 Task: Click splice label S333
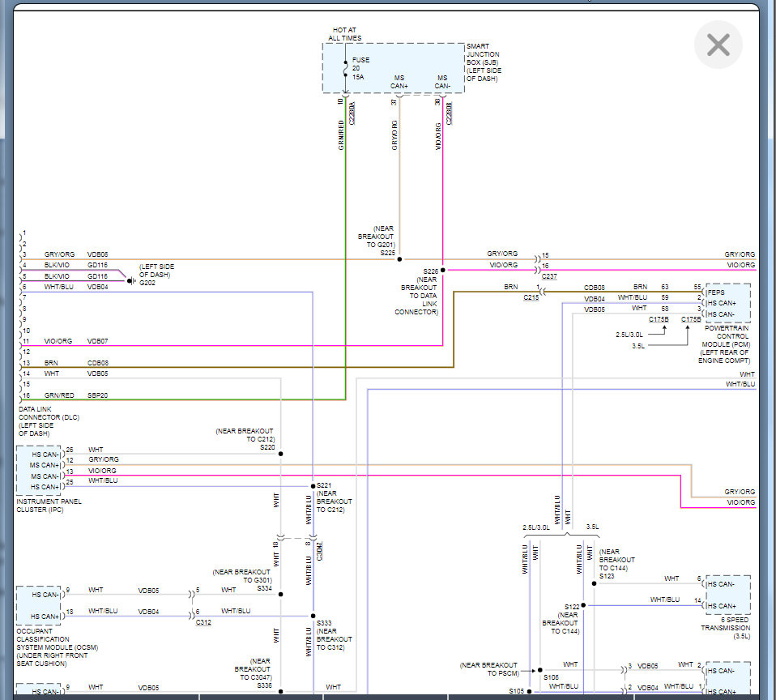tap(324, 623)
